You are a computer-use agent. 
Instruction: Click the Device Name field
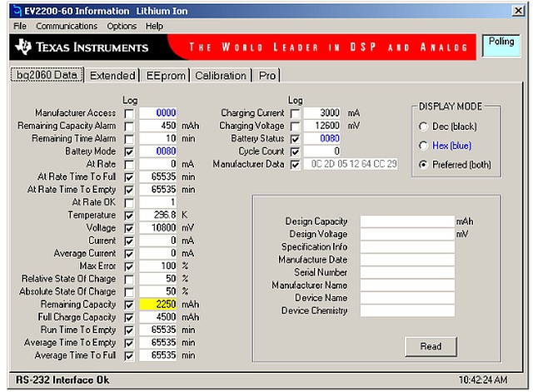[407, 298]
